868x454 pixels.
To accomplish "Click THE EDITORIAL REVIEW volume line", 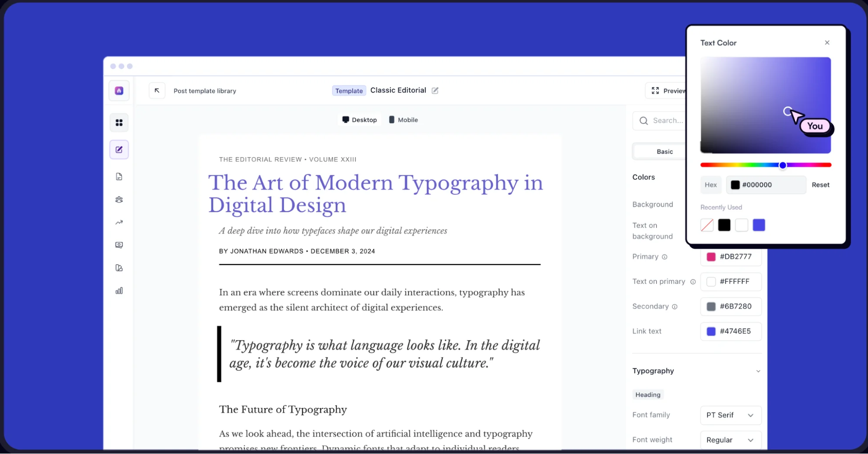I will pos(287,160).
